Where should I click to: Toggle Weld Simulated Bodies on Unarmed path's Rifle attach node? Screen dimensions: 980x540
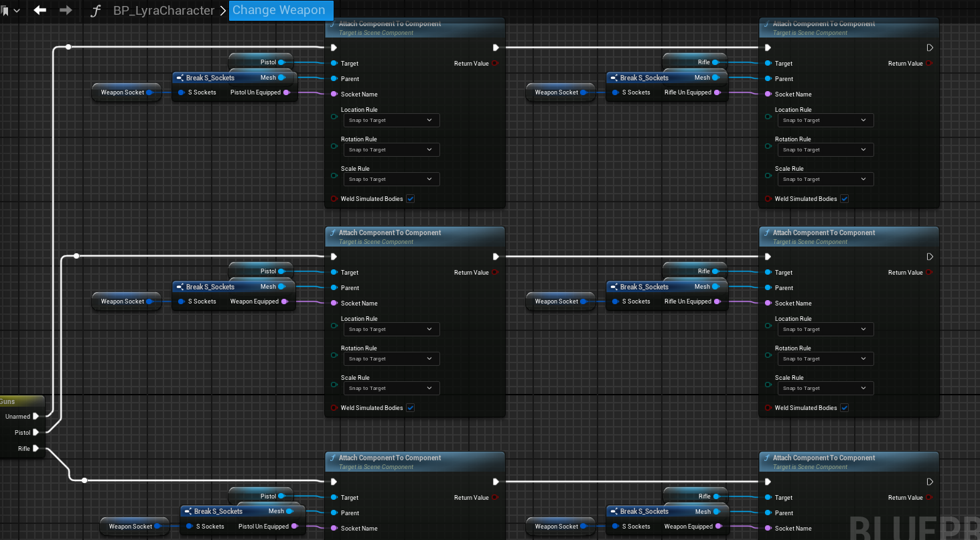tap(845, 199)
